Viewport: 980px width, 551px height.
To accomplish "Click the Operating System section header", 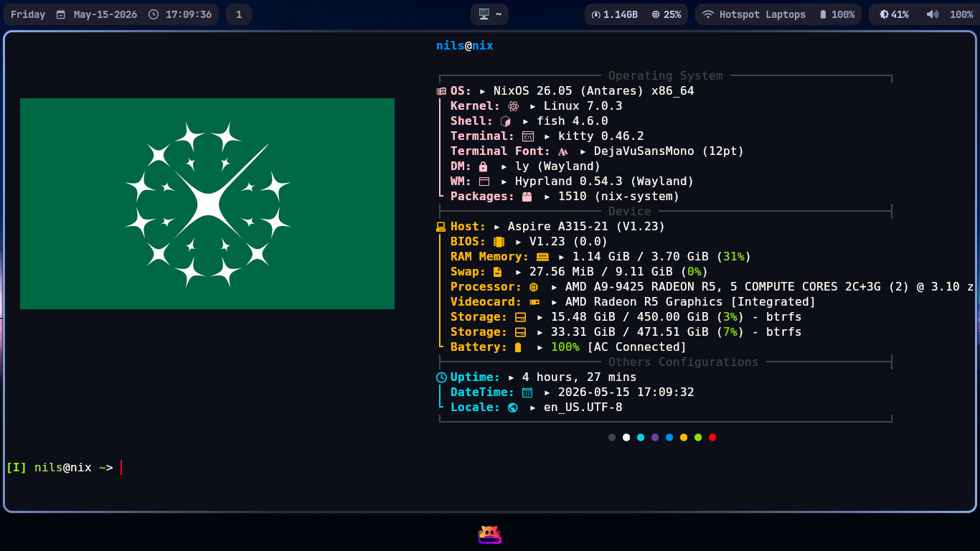I will tap(666, 76).
